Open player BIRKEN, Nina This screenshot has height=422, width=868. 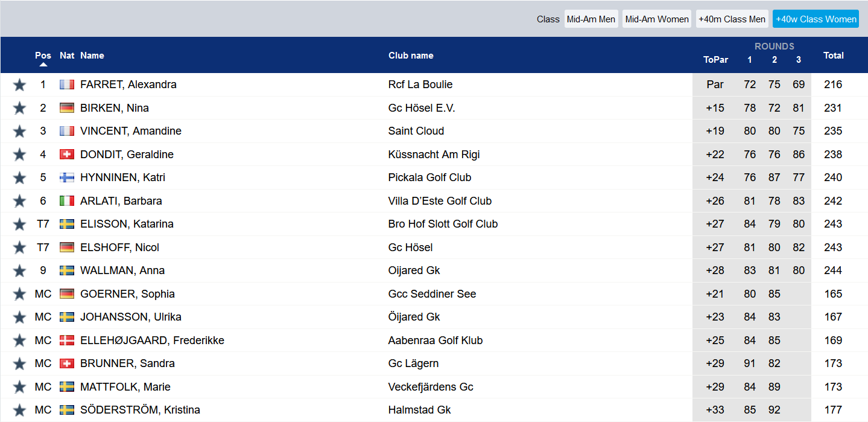(x=115, y=108)
